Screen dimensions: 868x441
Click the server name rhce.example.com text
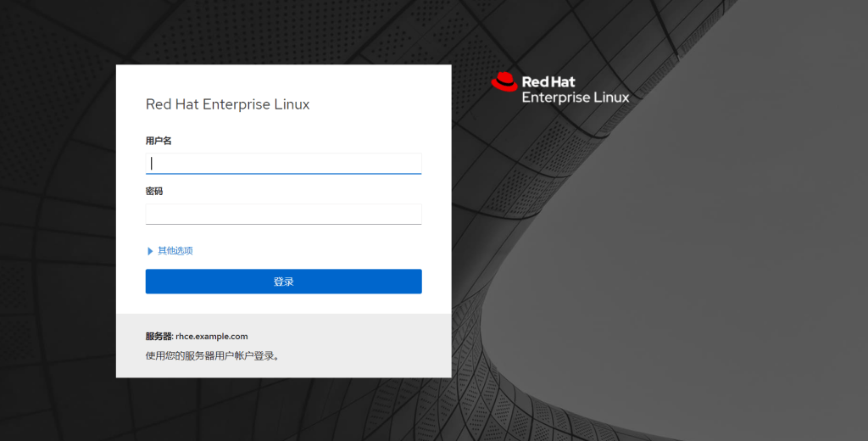point(211,337)
